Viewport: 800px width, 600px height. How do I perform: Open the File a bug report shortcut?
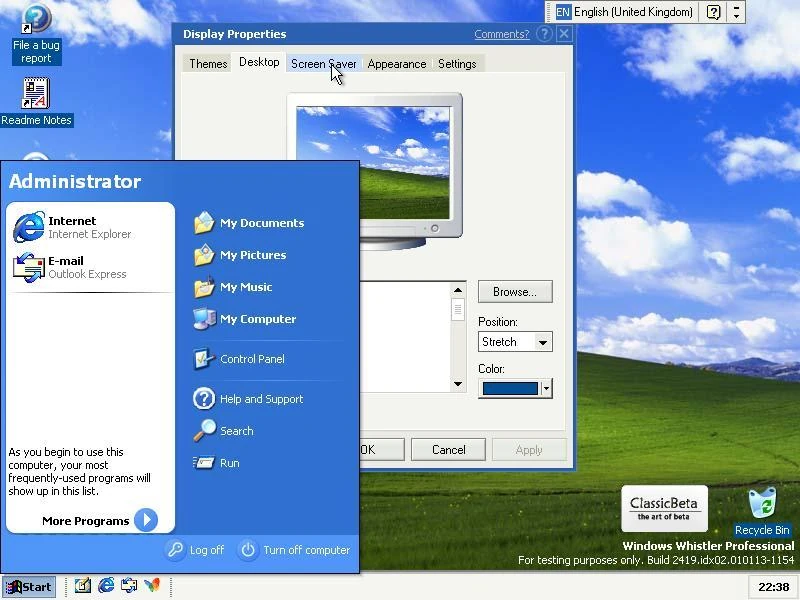36,25
